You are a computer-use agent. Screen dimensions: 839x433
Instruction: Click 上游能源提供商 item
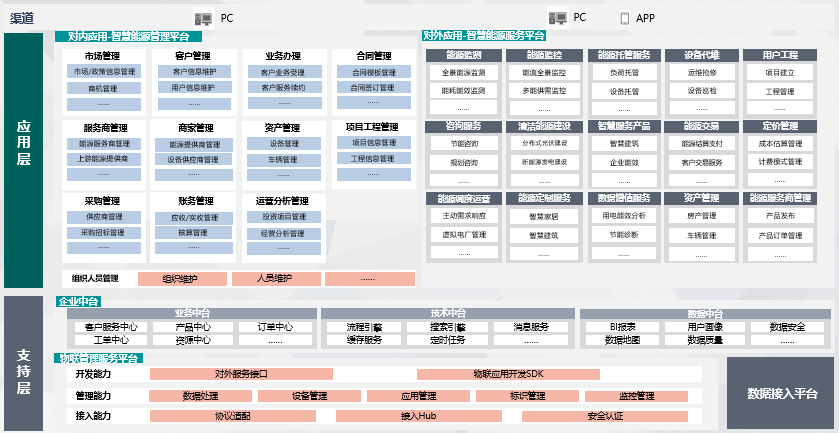[104, 159]
